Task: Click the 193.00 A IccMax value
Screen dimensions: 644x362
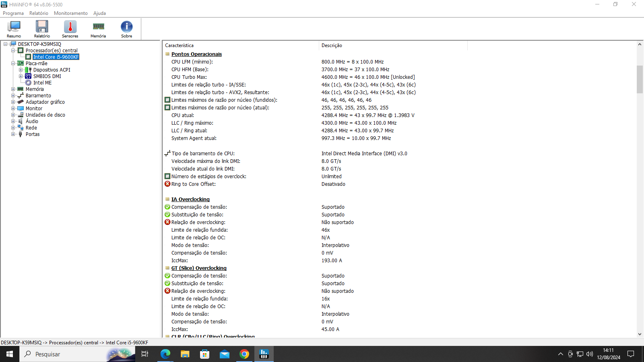Action: [332, 261]
